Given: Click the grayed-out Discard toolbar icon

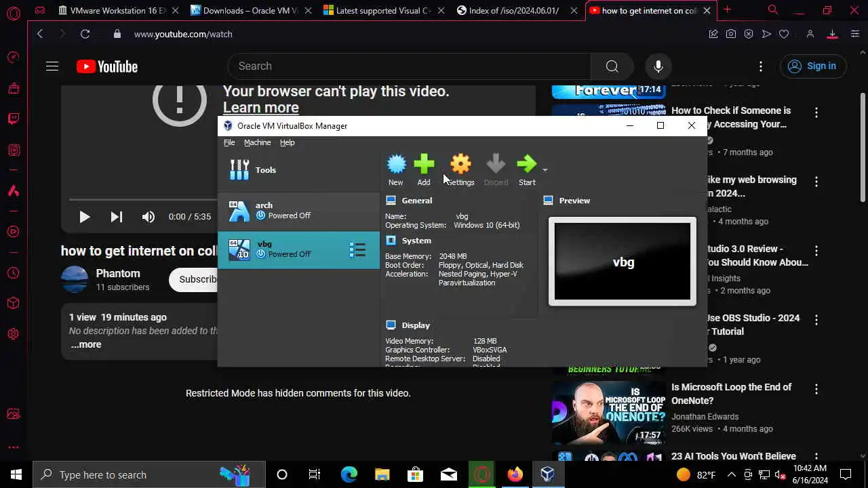Looking at the screenshot, I should (496, 164).
